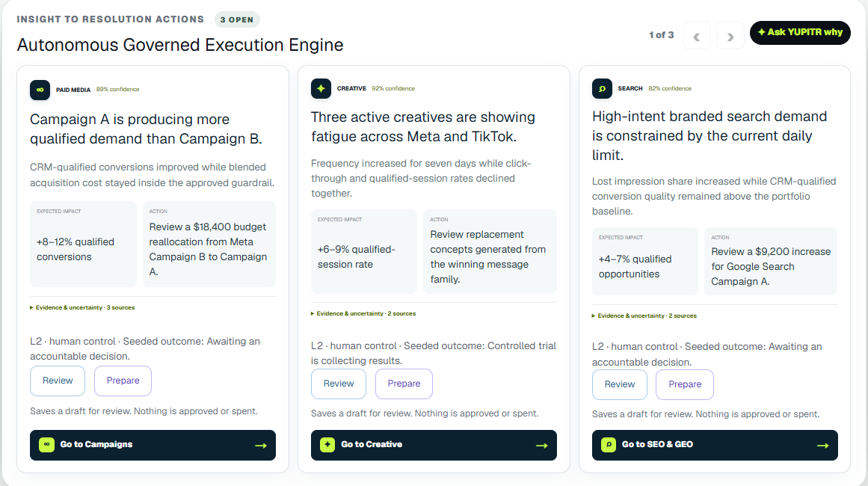This screenshot has width=868, height=486.
Task: Click 'Frequency increased for seven days' description
Action: click(x=421, y=178)
